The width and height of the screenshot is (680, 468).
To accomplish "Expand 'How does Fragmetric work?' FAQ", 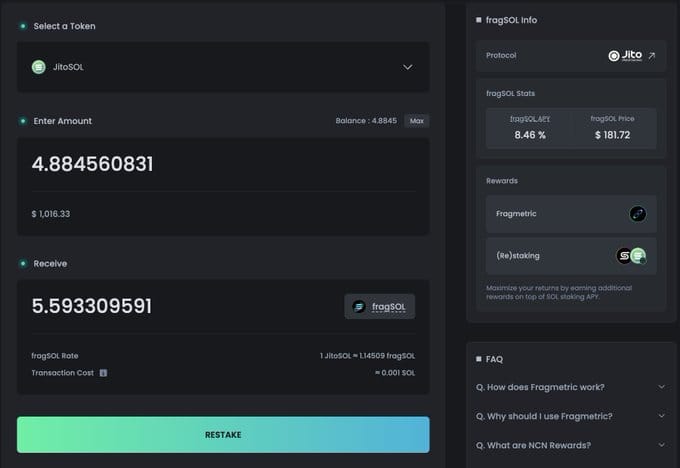I will 570,387.
